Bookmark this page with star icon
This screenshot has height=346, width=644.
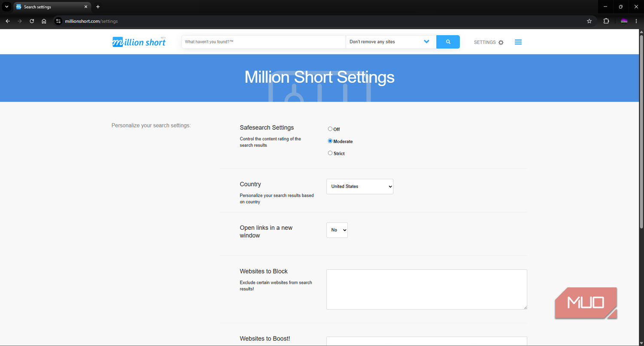click(589, 21)
